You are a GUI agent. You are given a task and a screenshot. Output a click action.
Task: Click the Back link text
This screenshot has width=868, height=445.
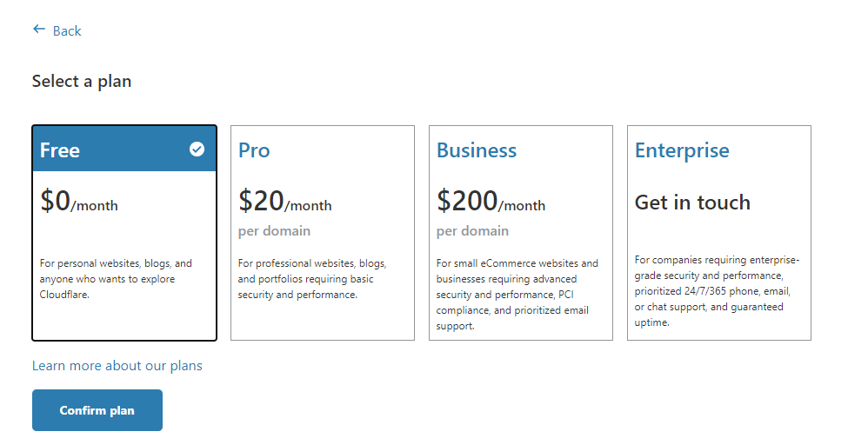point(67,31)
